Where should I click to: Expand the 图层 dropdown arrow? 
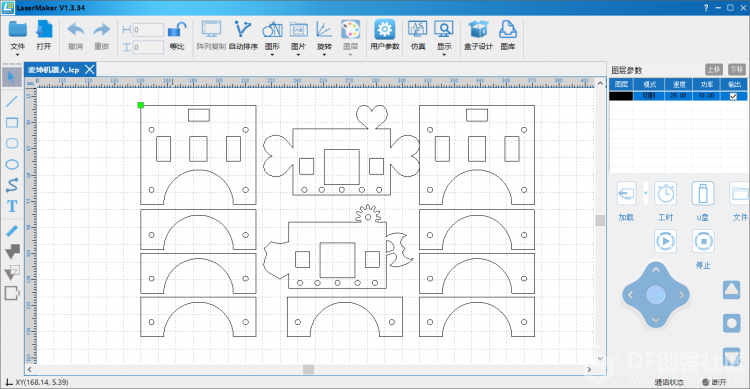tap(350, 55)
